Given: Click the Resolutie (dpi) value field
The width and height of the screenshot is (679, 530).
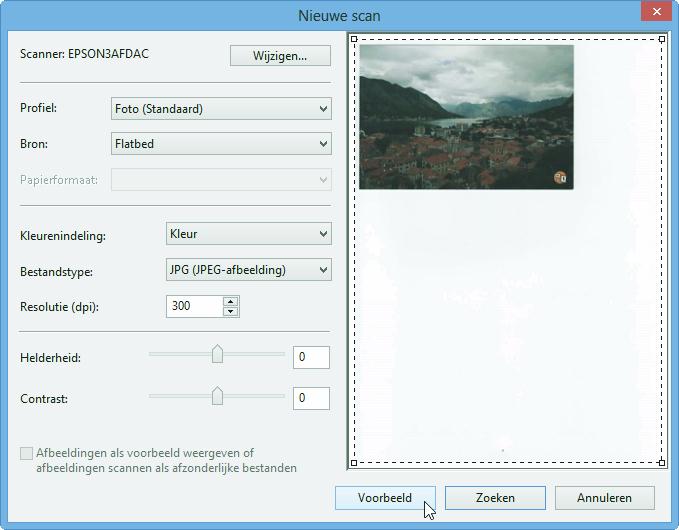Looking at the screenshot, I should click(194, 306).
